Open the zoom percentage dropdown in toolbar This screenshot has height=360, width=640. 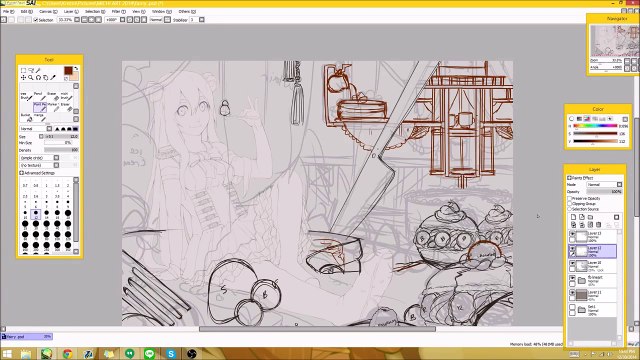click(77, 20)
